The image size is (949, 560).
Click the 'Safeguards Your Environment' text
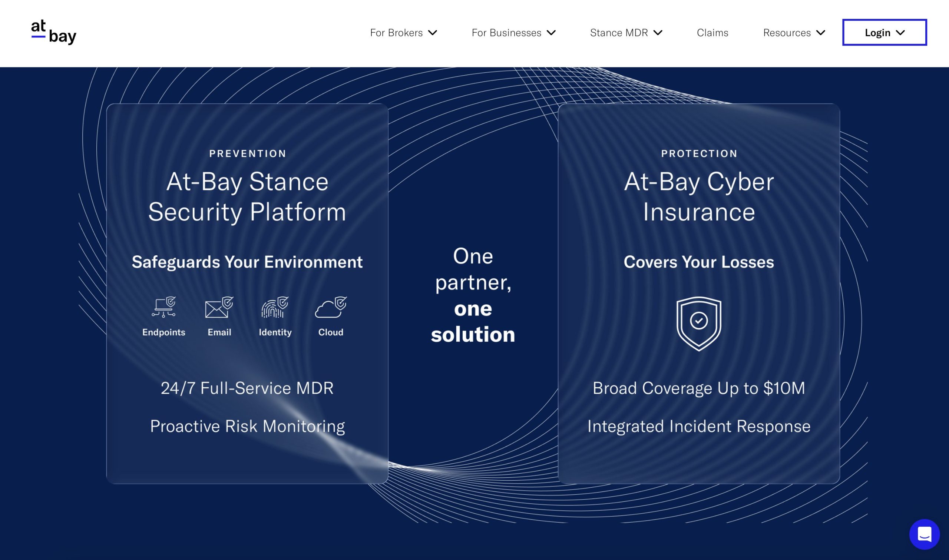(x=247, y=262)
